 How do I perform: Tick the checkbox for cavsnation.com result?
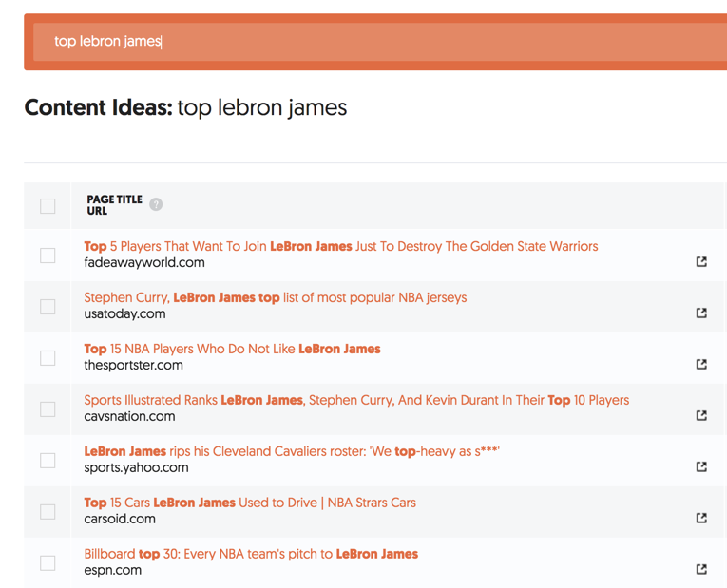click(48, 409)
